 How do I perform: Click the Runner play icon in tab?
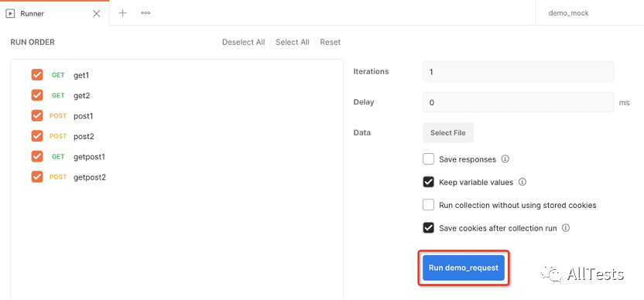click(11, 14)
